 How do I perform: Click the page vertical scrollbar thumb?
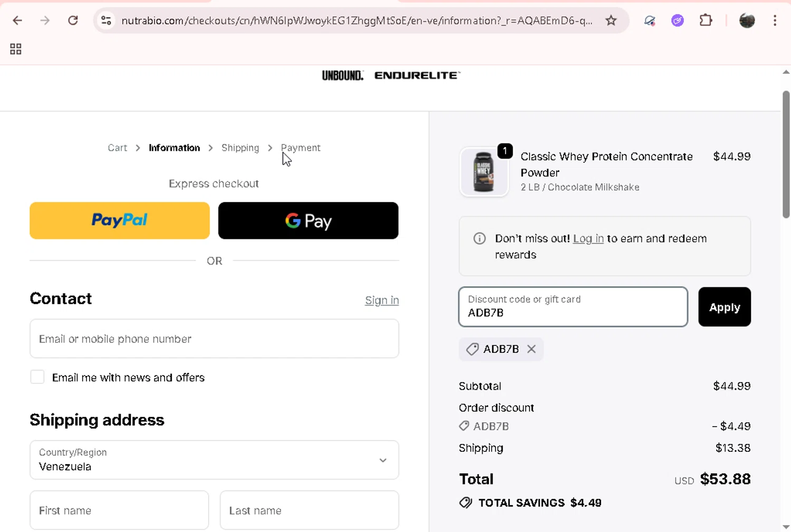tap(786, 154)
